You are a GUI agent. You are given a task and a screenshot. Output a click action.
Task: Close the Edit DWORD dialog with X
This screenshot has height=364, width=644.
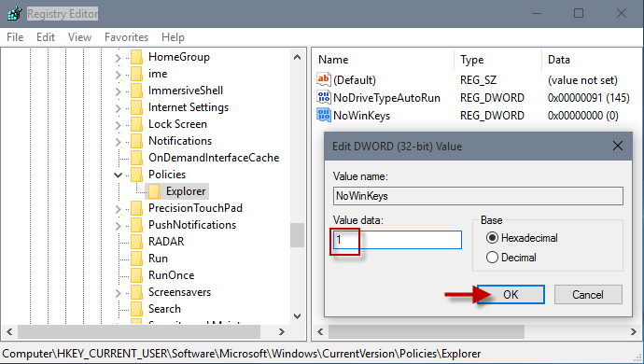tap(618, 146)
